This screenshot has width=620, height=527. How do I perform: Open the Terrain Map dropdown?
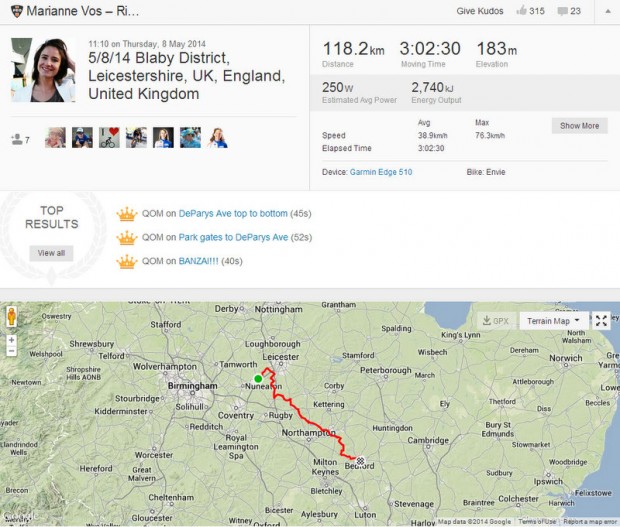tap(553, 321)
